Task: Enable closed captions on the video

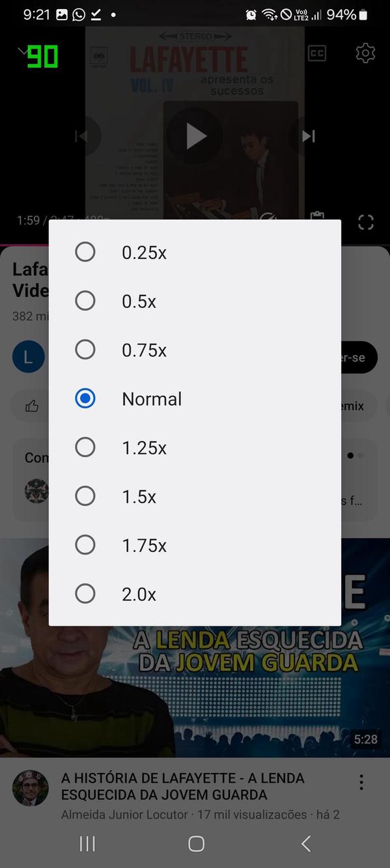Action: [317, 53]
